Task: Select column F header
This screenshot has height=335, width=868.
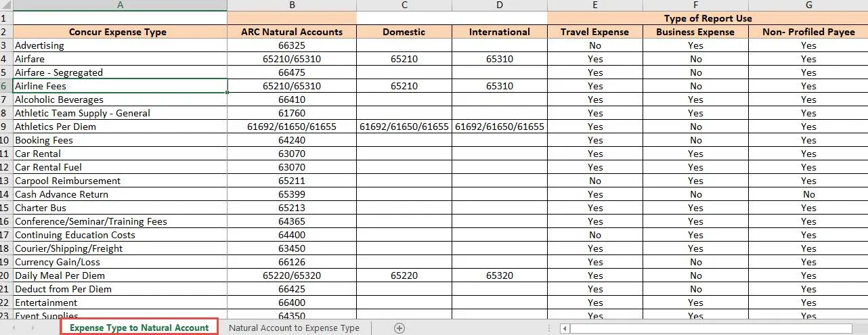Action: pos(695,5)
